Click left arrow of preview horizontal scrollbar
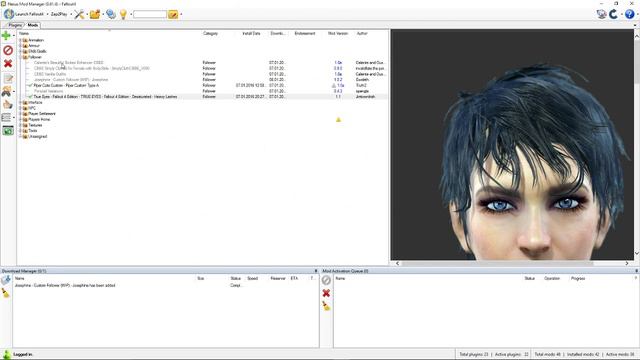 click(397, 264)
